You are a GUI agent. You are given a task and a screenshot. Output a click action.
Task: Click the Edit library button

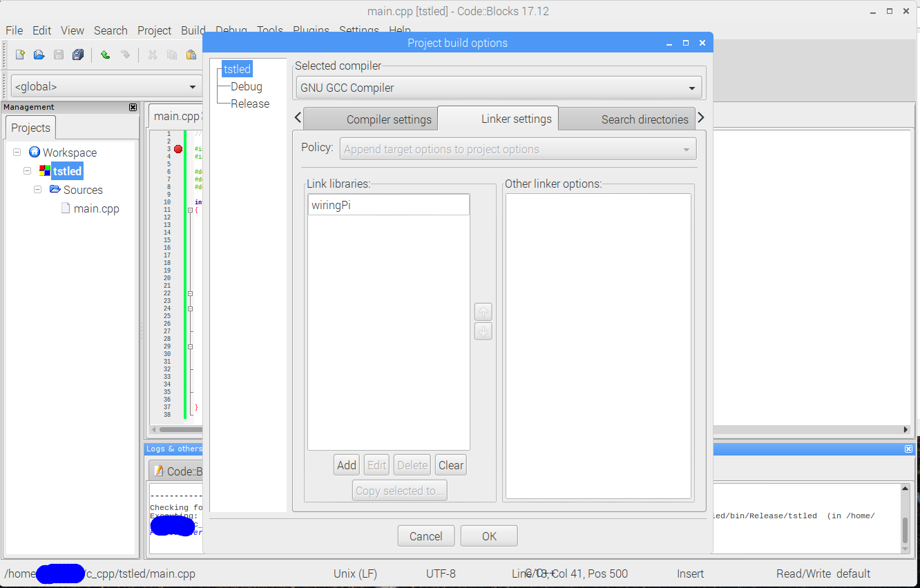point(376,465)
